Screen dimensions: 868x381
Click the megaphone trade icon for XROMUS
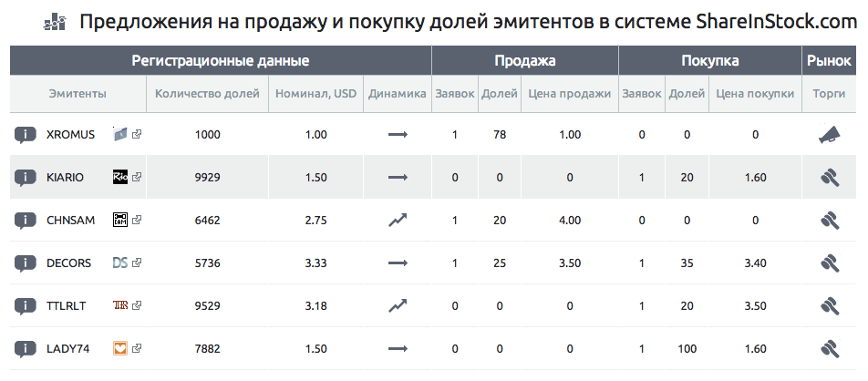(x=830, y=135)
